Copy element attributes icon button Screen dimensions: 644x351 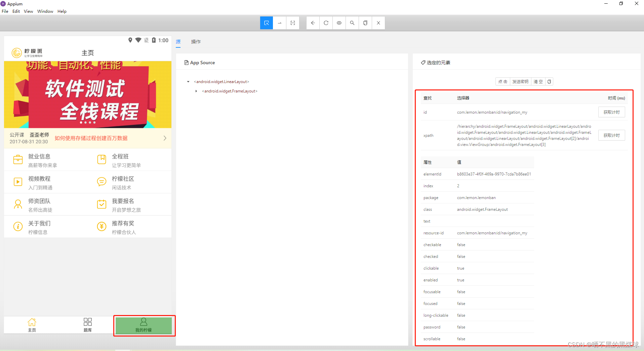(x=549, y=82)
